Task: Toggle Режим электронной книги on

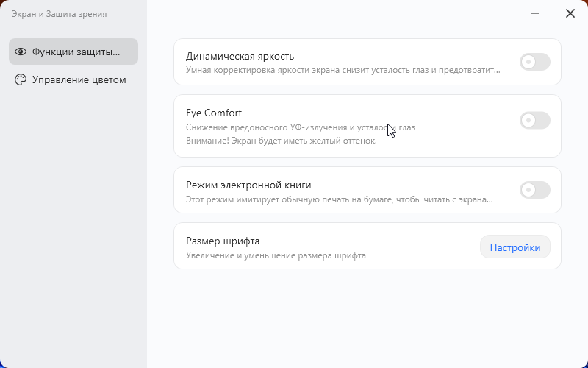Action: pyautogui.click(x=534, y=190)
